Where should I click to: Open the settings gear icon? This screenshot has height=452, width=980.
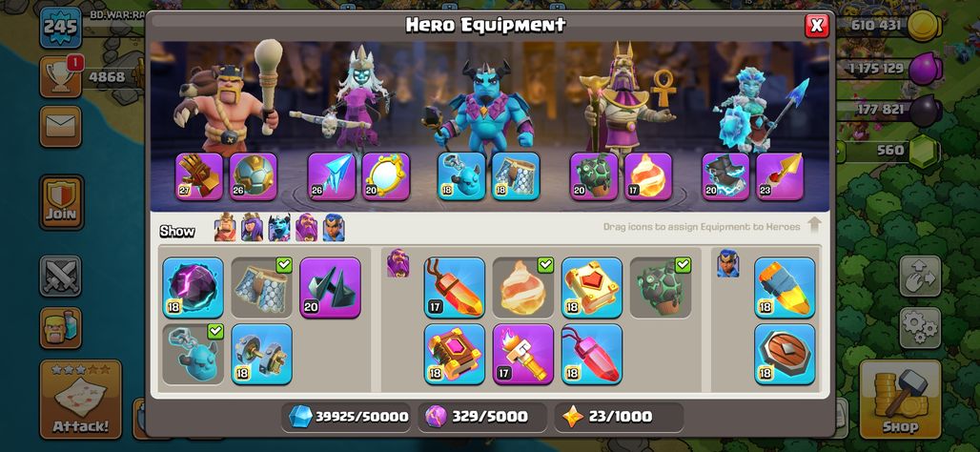(920, 328)
